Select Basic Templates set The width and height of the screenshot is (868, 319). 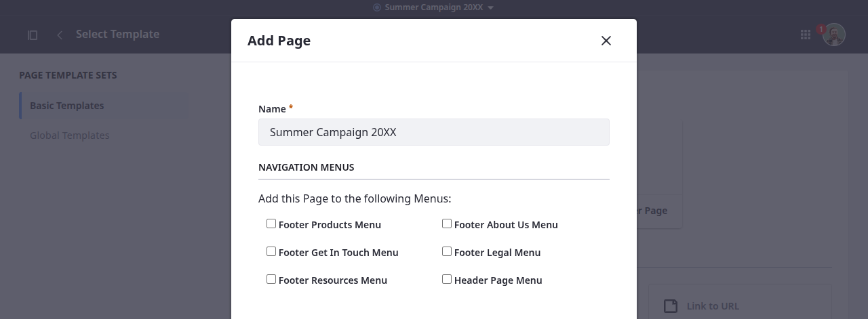[x=67, y=106]
